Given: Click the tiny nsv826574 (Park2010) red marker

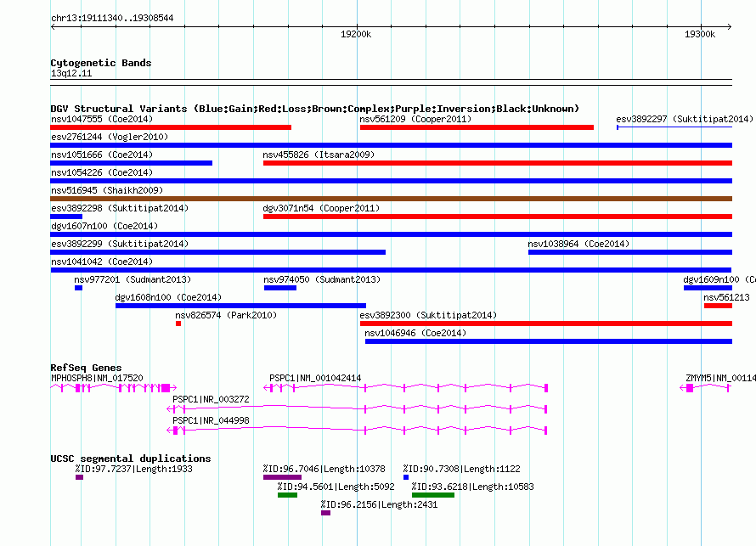Looking at the screenshot, I should [178, 324].
